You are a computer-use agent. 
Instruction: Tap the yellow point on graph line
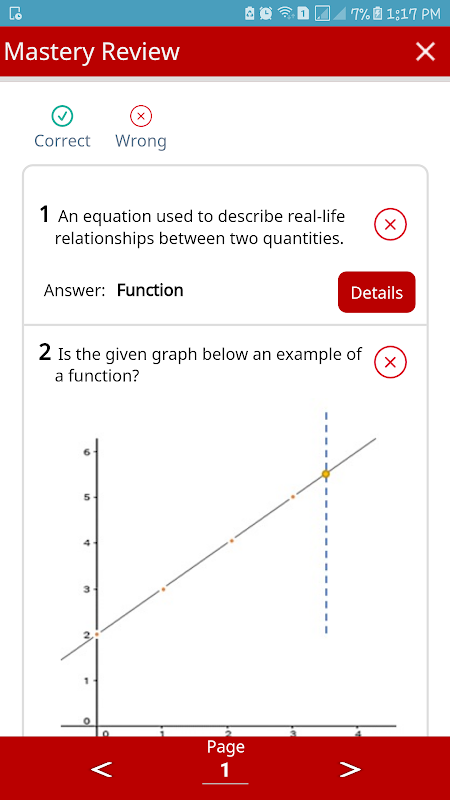click(x=326, y=474)
